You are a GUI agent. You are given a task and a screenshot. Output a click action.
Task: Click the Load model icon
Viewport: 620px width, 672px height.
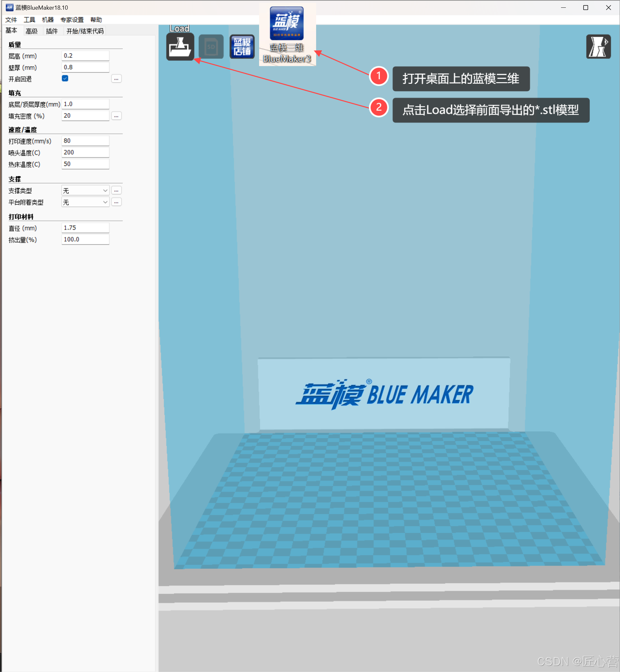[x=180, y=47]
